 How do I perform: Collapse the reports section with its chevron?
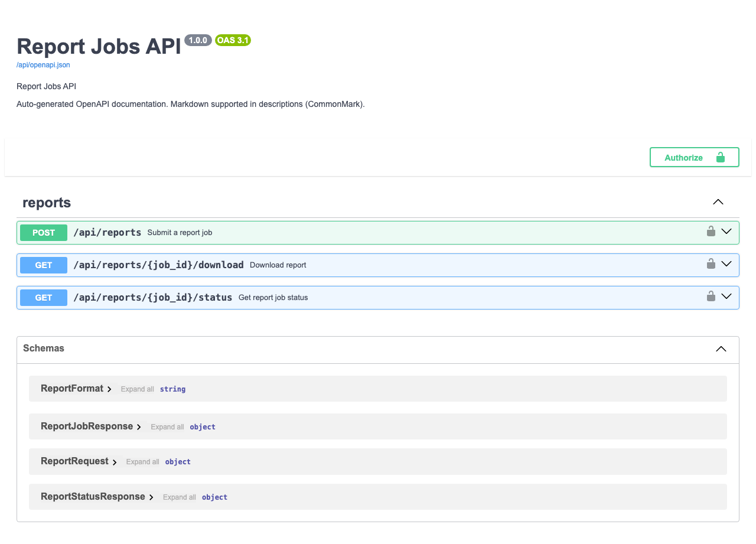[x=718, y=202]
